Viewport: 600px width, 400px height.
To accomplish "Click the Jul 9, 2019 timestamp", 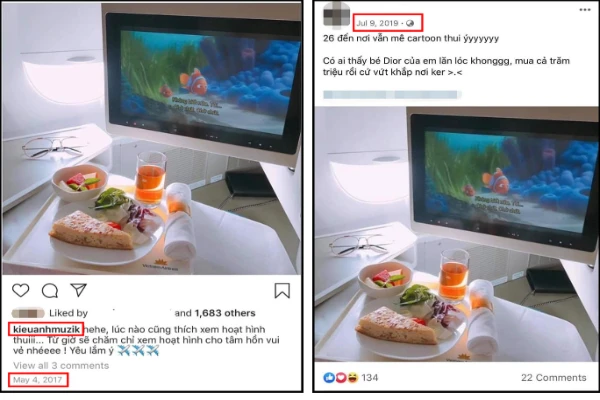I will coord(377,23).
